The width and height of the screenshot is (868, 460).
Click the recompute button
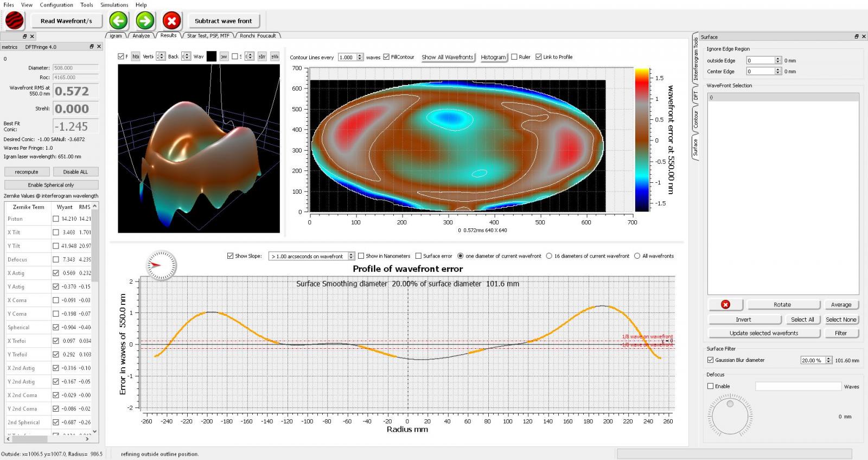pos(27,171)
